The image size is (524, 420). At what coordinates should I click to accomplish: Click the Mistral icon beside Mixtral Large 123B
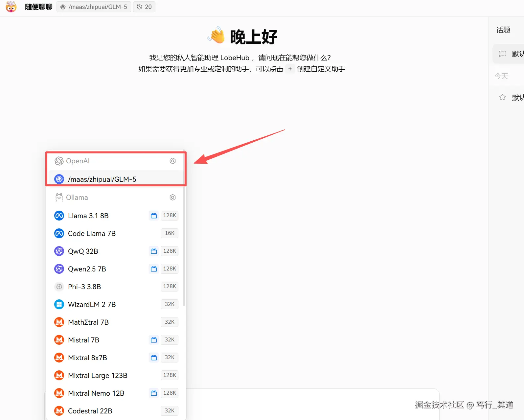(x=59, y=375)
